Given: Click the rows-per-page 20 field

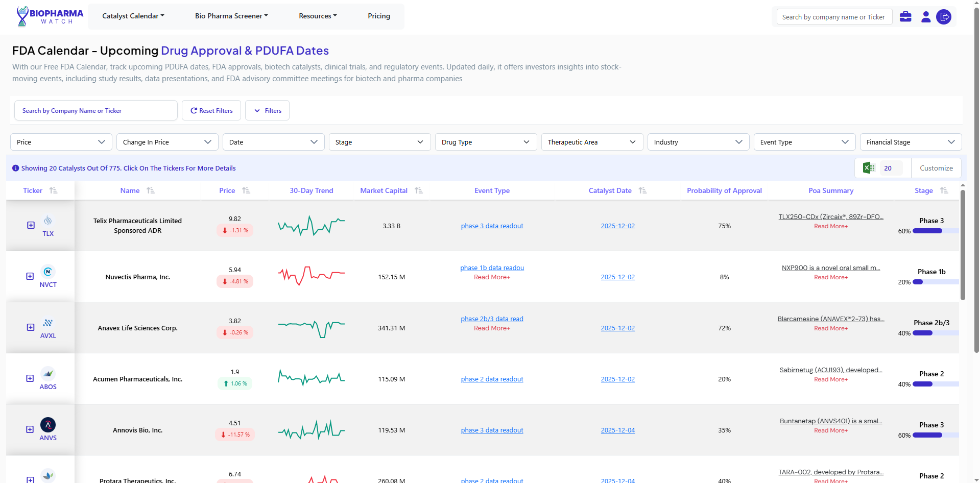Looking at the screenshot, I should (x=891, y=168).
